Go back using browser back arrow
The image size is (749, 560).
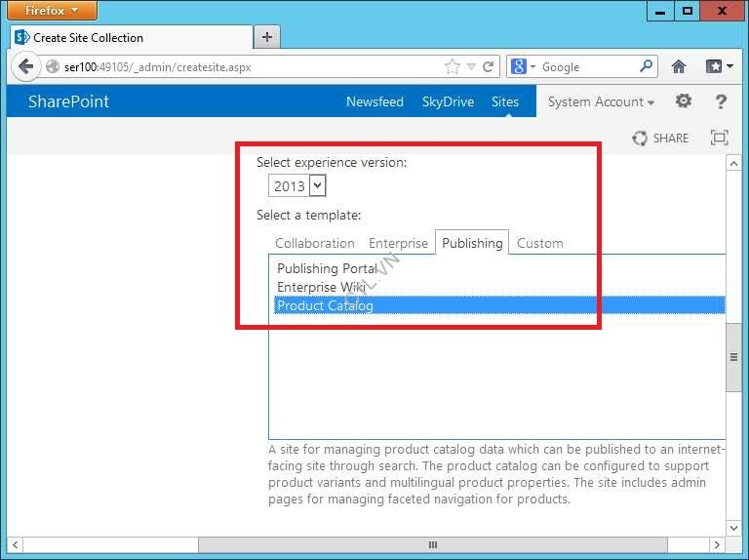pyautogui.click(x=25, y=67)
